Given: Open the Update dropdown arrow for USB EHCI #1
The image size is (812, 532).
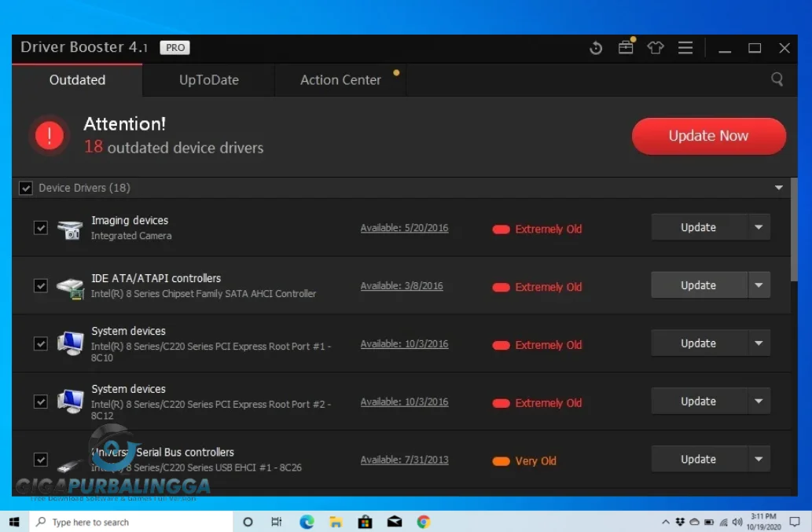Looking at the screenshot, I should pos(759,459).
